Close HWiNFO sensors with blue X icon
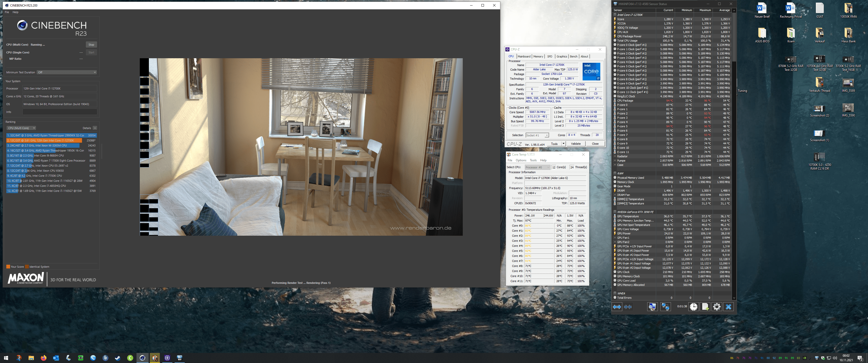 (x=728, y=307)
